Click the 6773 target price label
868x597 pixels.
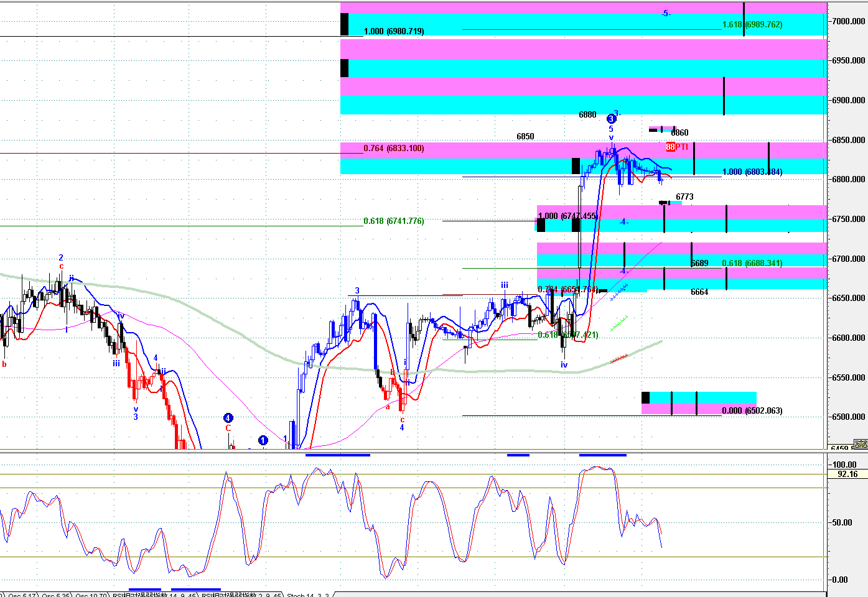point(684,197)
